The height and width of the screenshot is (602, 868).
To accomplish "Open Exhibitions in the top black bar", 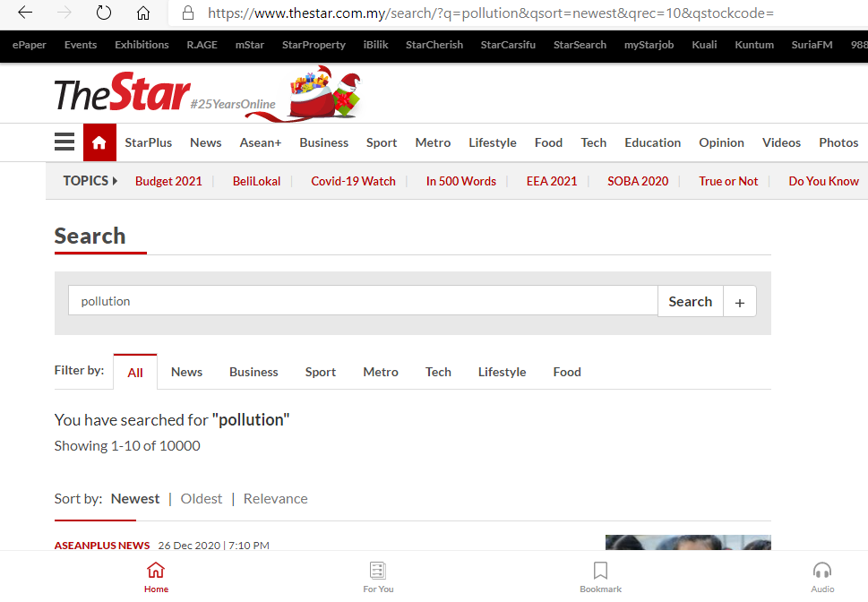I will click(x=142, y=45).
